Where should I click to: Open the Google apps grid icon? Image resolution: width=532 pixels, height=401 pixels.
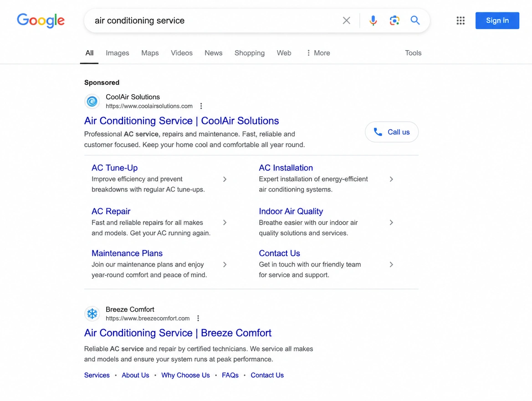[x=460, y=21]
